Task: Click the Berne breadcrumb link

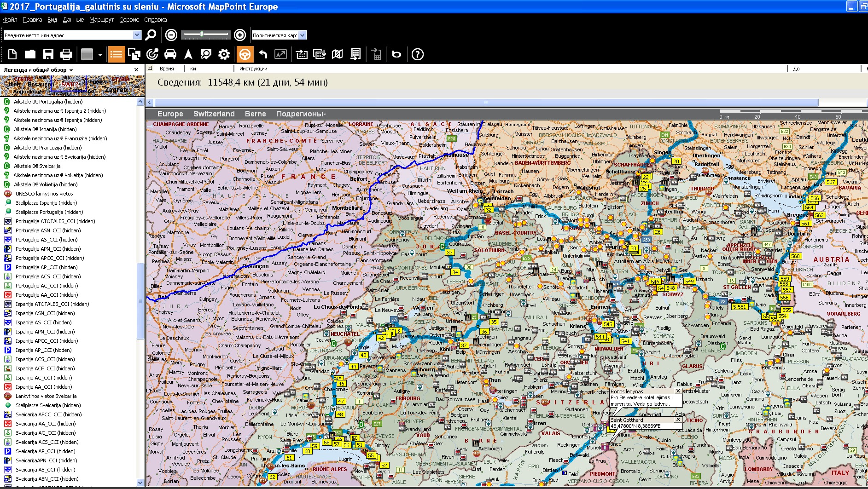Action: tap(255, 114)
